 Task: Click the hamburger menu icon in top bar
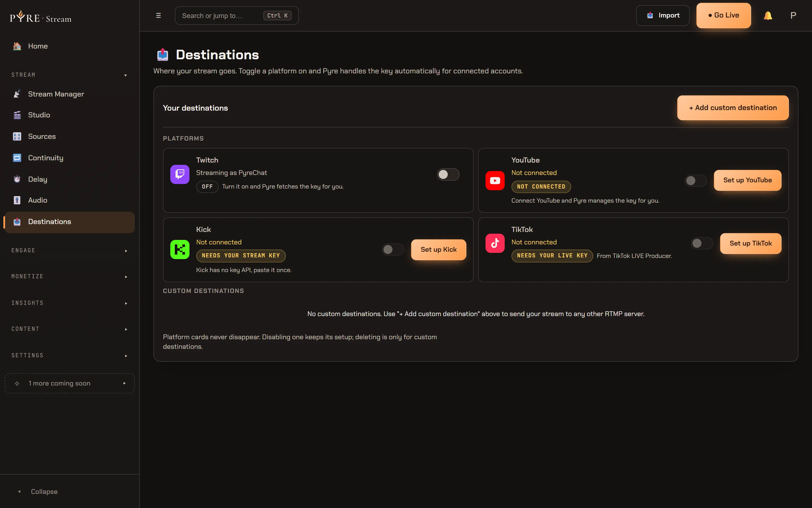click(x=158, y=16)
